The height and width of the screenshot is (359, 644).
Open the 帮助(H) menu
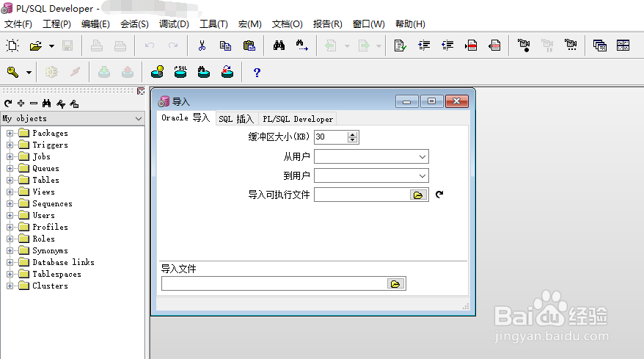pos(410,24)
